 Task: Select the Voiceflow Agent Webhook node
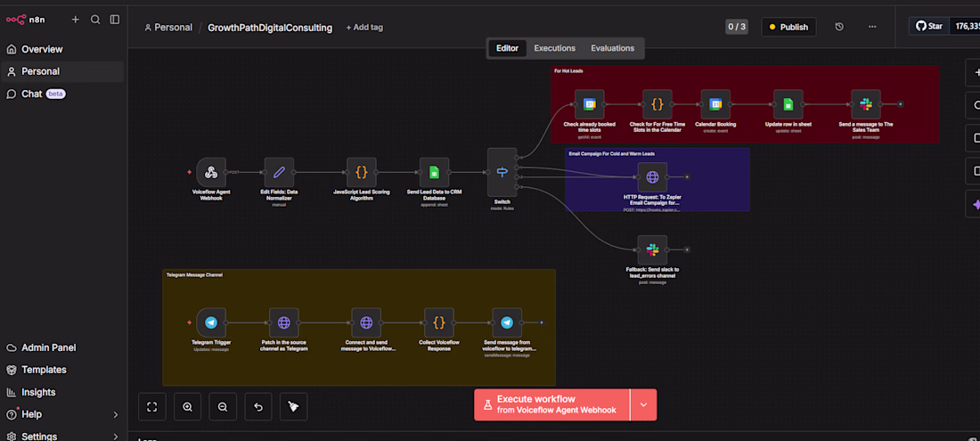pyautogui.click(x=211, y=172)
